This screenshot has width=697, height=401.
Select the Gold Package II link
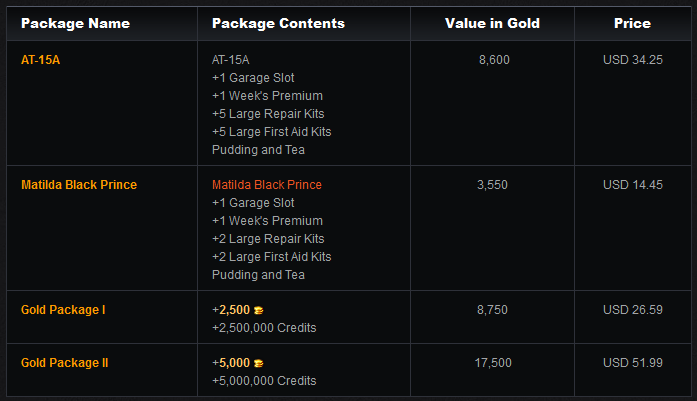(65, 363)
